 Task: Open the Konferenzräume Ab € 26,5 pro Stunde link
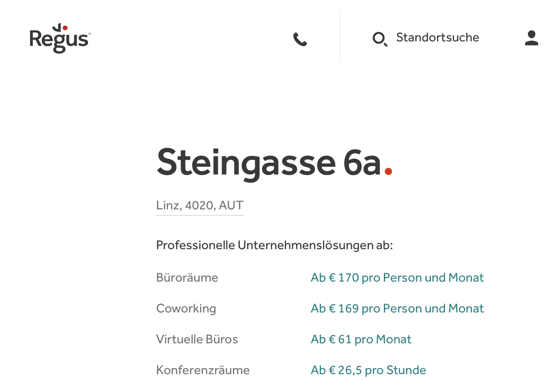pos(368,370)
